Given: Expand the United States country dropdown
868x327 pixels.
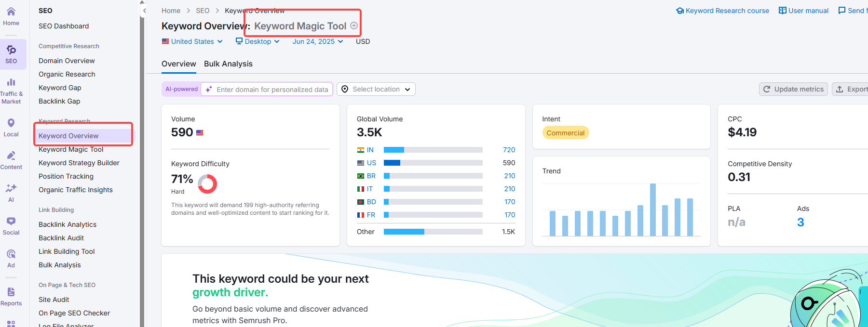Looking at the screenshot, I should pos(192,41).
